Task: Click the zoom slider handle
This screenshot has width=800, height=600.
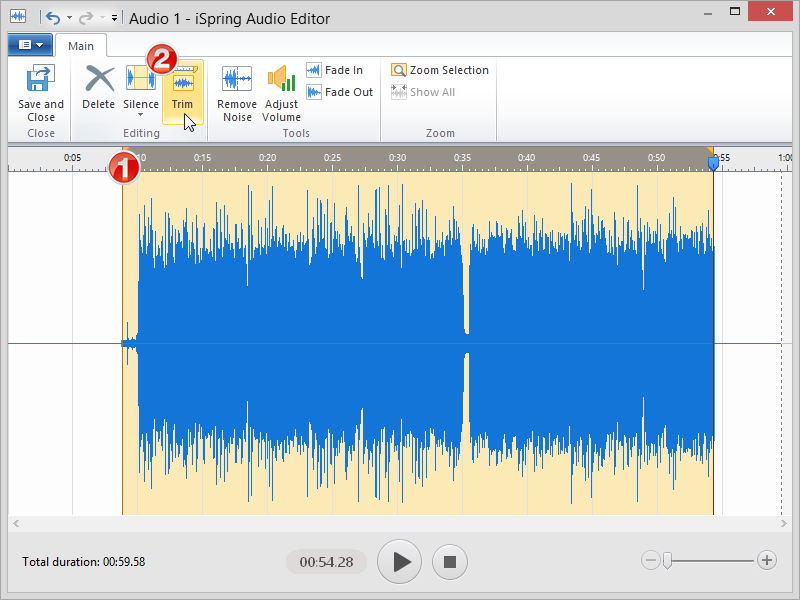Action: (x=667, y=561)
